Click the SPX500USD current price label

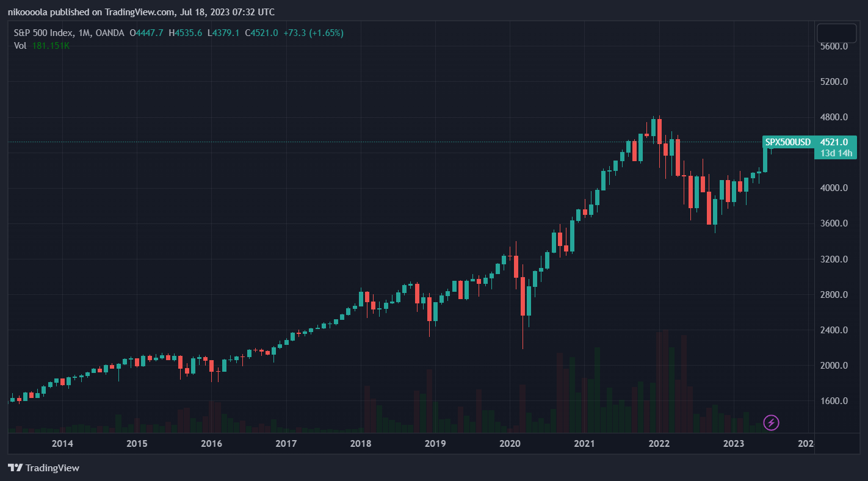(808, 142)
